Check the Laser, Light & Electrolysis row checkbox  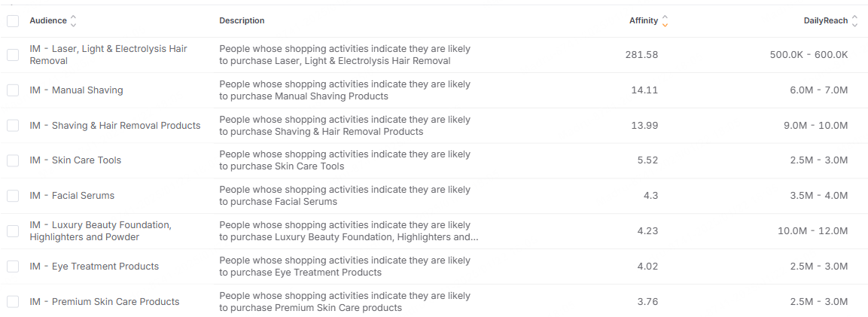(13, 55)
